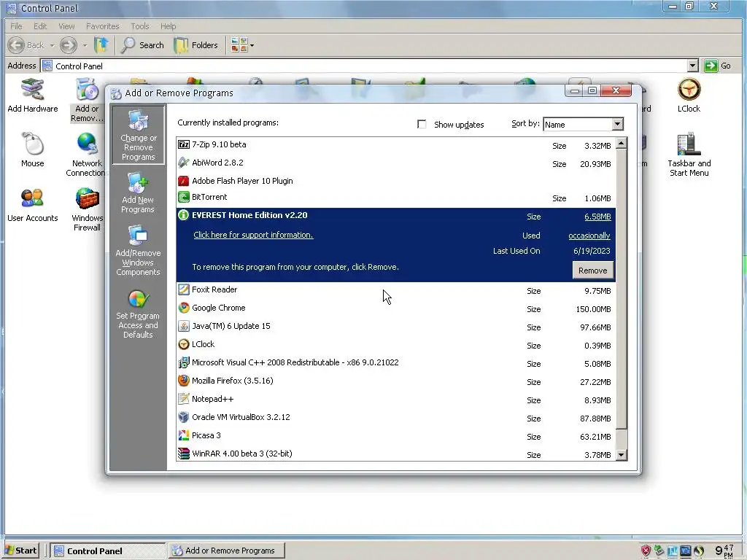This screenshot has width=747, height=560.
Task: Click the WinRAR 4.00 beta 3 icon
Action: [183, 454]
